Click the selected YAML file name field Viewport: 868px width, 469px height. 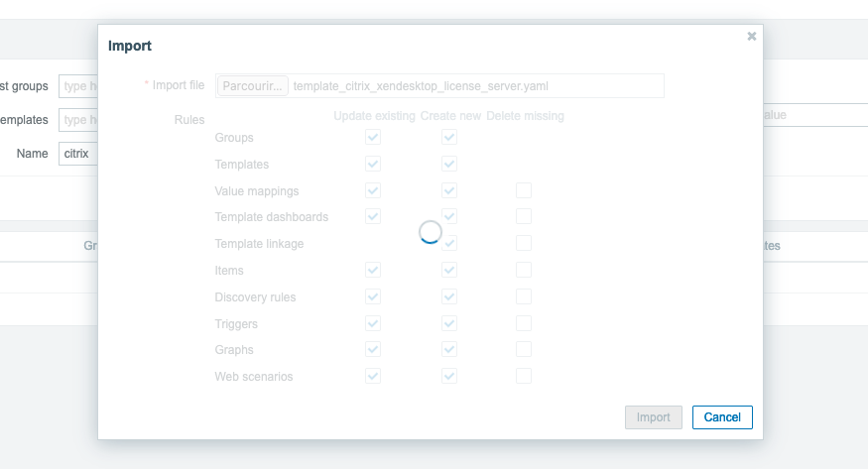(x=476, y=86)
